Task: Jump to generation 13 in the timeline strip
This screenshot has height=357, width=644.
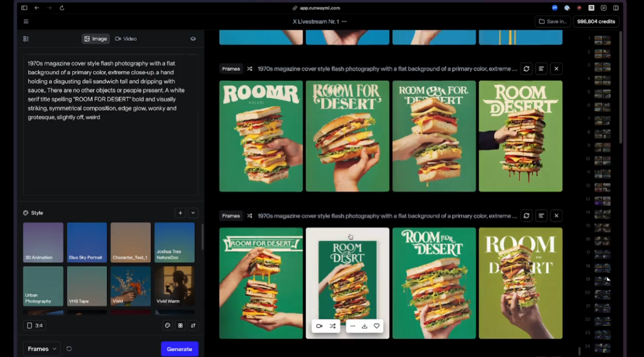Action: (x=602, y=200)
